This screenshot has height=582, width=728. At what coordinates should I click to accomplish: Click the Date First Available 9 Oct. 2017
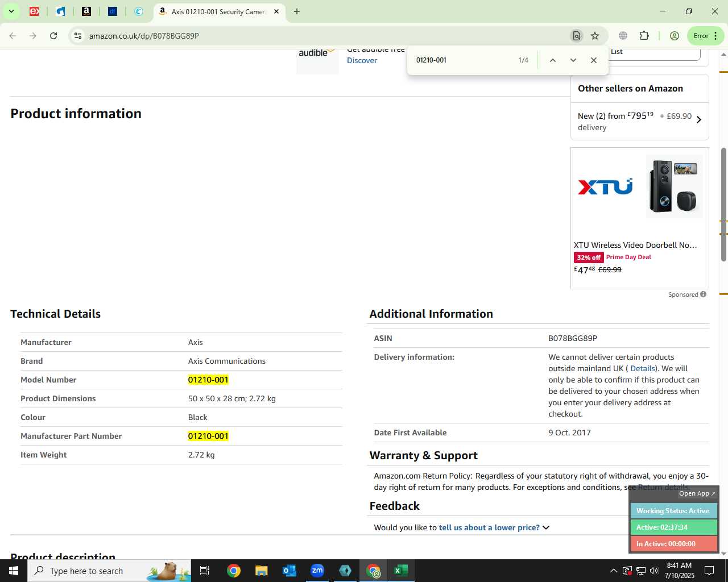pyautogui.click(x=569, y=433)
